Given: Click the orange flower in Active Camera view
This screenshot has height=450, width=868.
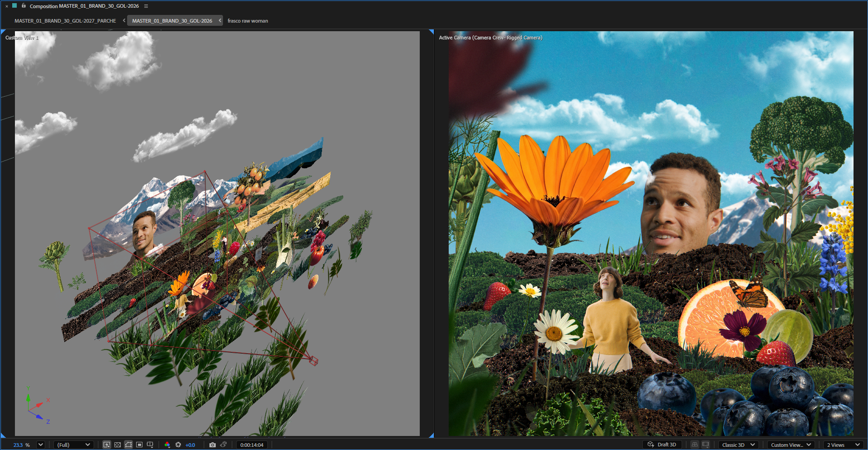Looking at the screenshot, I should tap(555, 181).
